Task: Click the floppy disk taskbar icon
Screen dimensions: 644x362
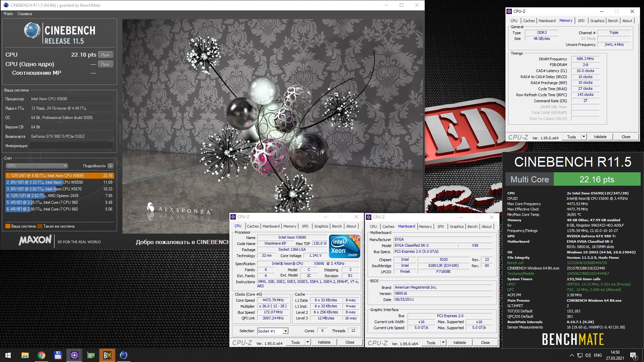Action: (x=58, y=355)
